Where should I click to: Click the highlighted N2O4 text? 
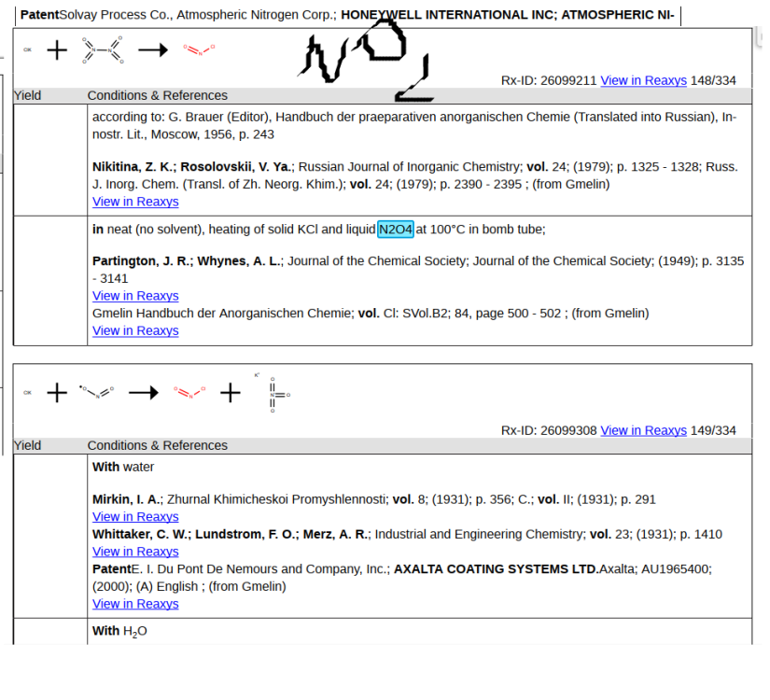click(x=396, y=230)
